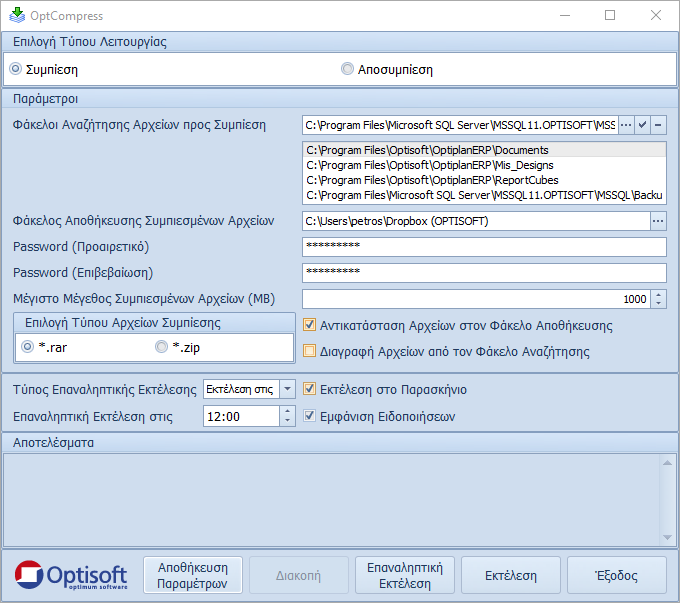Toggle Αντικατάσταση Αρχείων στον Φάκελο Αποθήκευσης checkbox

coord(310,325)
